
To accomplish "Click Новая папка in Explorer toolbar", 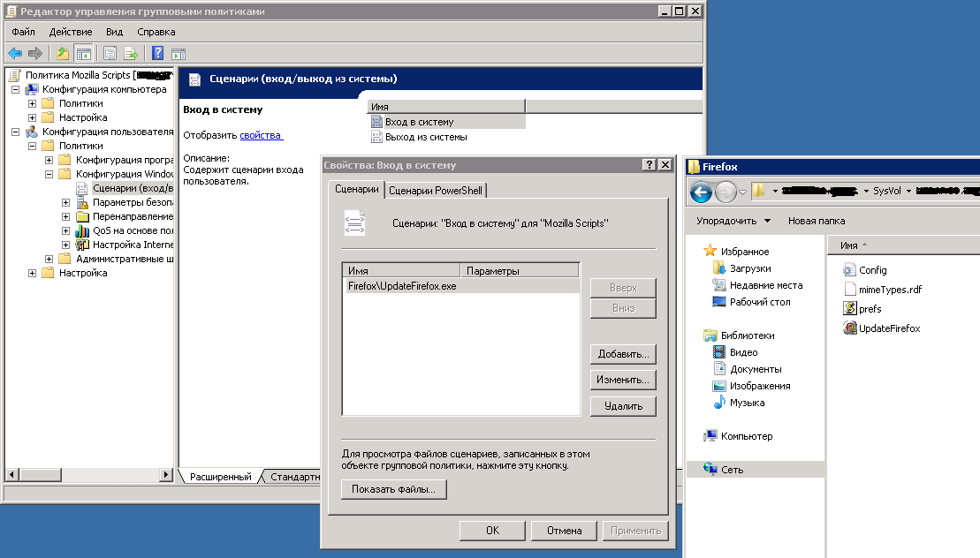I will pos(817,221).
